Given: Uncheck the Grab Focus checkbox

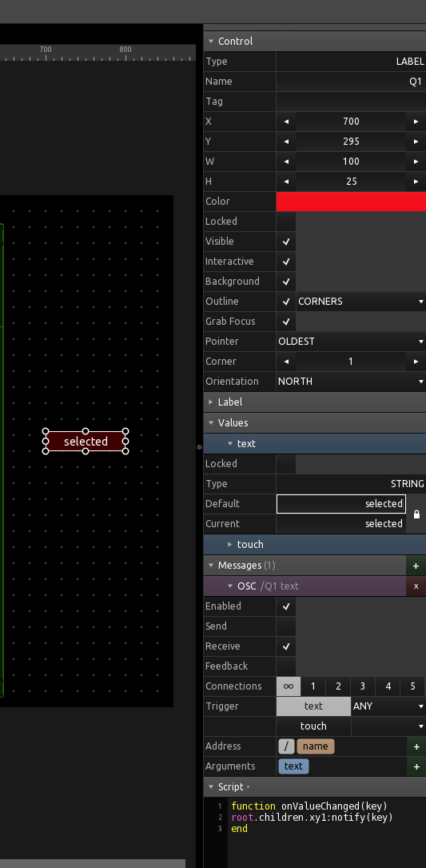Looking at the screenshot, I should tap(286, 321).
